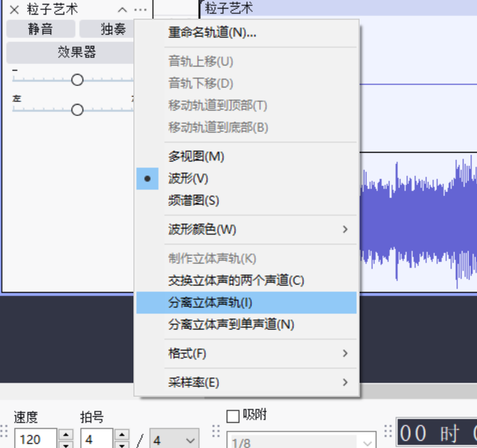Collapse the track using the chevron icon

click(122, 10)
